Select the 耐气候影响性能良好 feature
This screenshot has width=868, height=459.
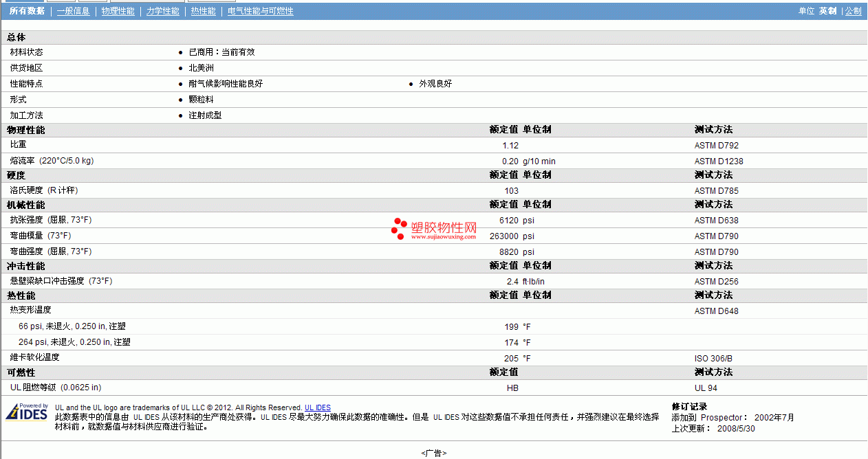pos(226,84)
